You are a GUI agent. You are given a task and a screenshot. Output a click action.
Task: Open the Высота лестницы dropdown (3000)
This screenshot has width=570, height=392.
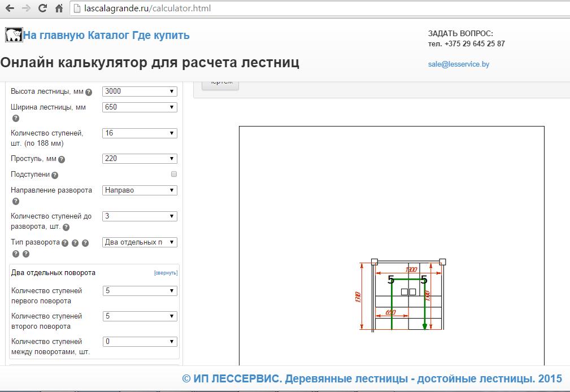click(140, 92)
